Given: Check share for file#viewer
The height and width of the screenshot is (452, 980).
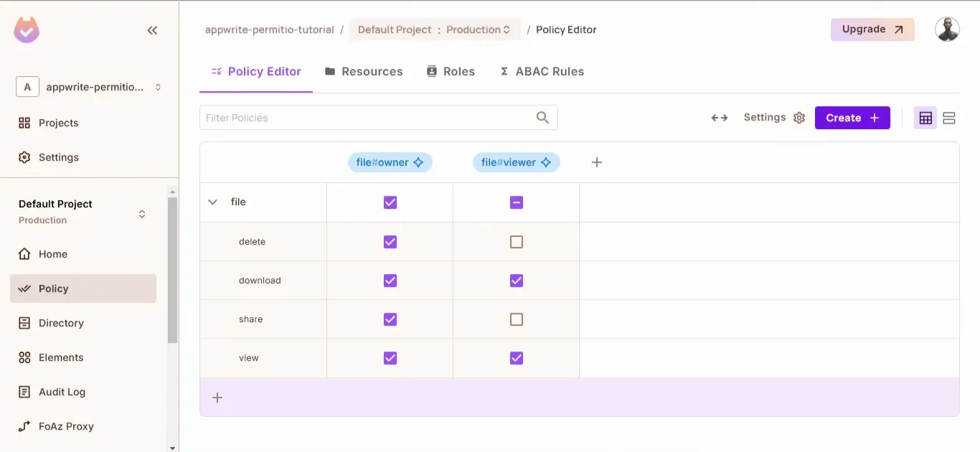Looking at the screenshot, I should click(x=517, y=319).
